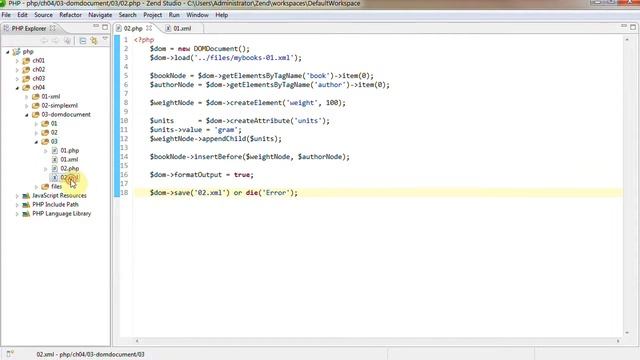
Task: Minimize the PHP Explorer panel
Action: click(96, 27)
